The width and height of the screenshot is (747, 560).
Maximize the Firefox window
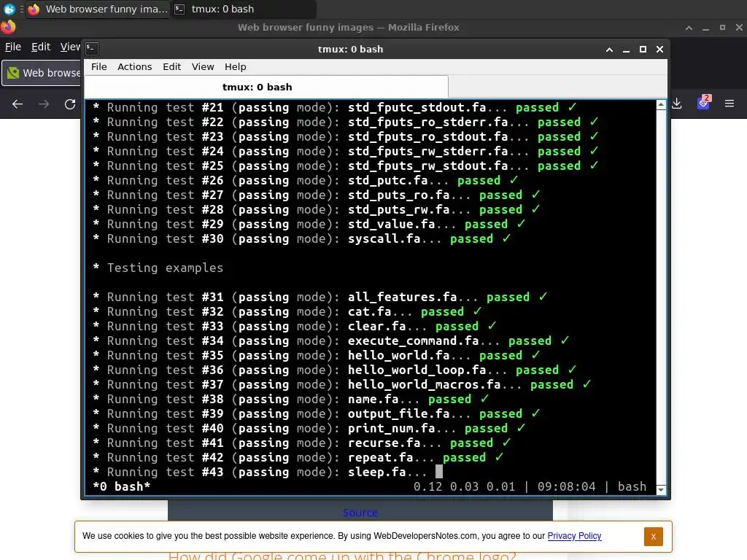click(722, 28)
